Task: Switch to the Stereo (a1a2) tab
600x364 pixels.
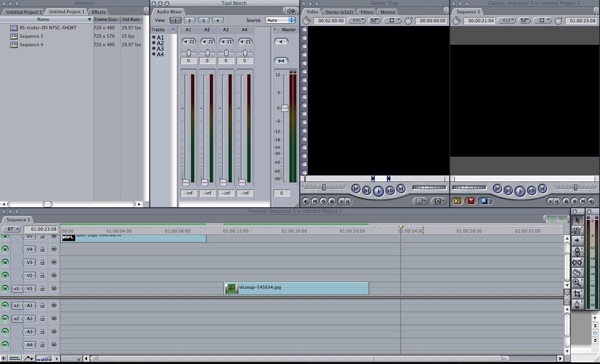Action: coord(339,12)
